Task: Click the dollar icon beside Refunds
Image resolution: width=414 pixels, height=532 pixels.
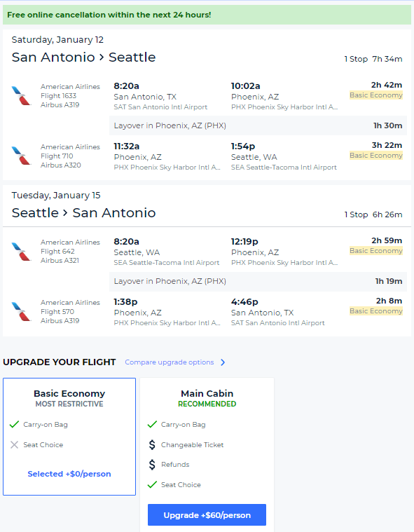Action: (152, 465)
